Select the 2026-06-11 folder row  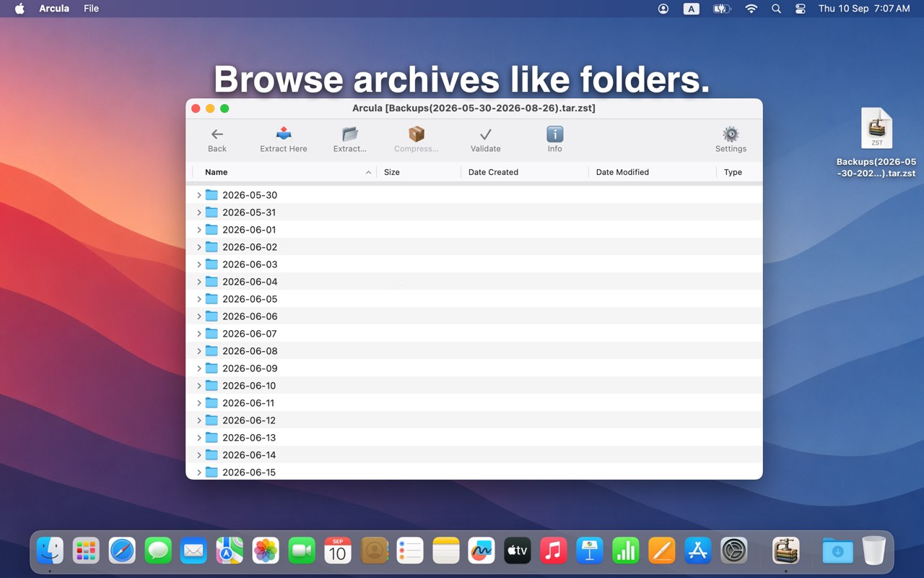(474, 403)
